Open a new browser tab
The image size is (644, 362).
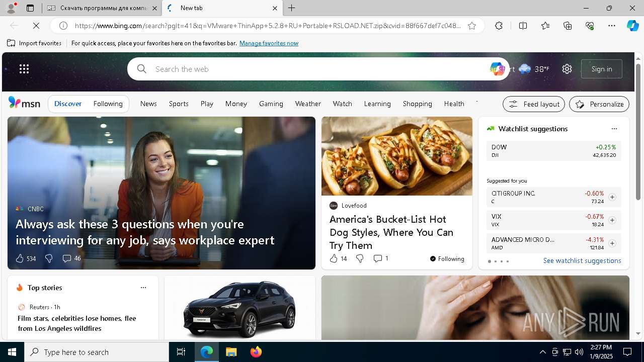click(x=292, y=8)
